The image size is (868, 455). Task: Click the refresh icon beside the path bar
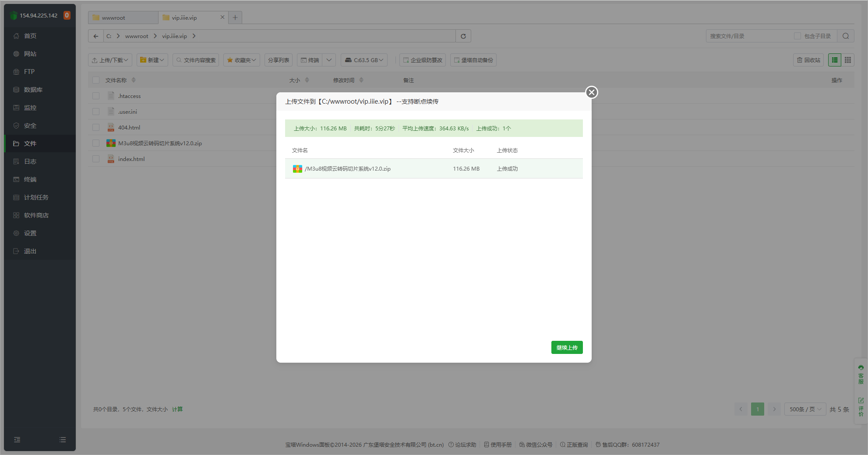coord(463,36)
